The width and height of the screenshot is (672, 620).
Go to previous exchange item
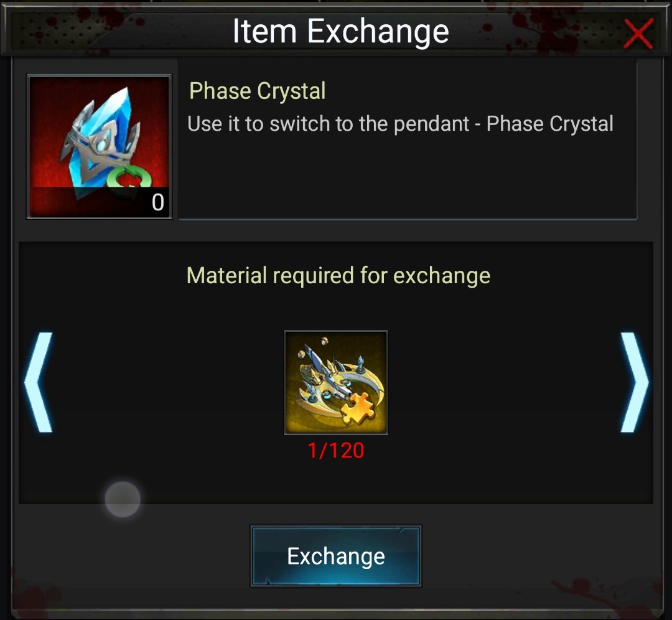point(39,382)
